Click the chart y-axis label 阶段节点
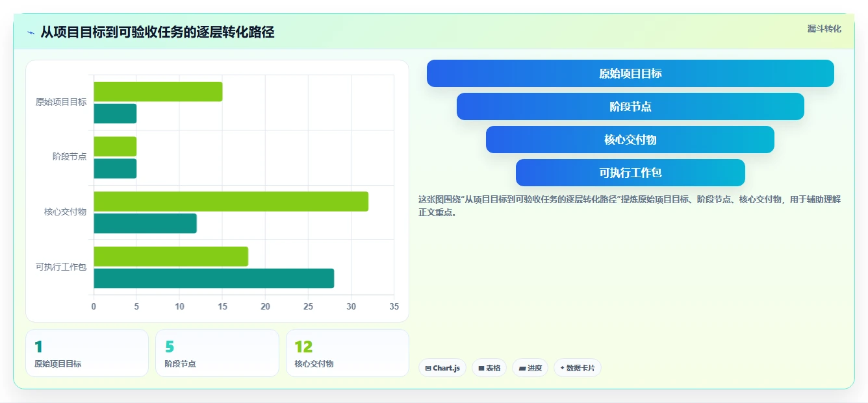 pos(70,156)
